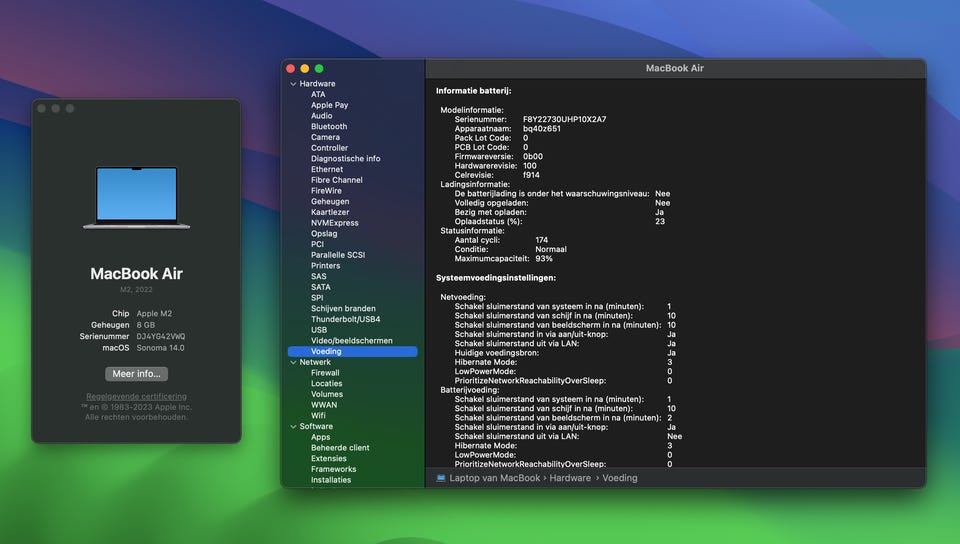Select Frameworks under Software

pyautogui.click(x=334, y=469)
